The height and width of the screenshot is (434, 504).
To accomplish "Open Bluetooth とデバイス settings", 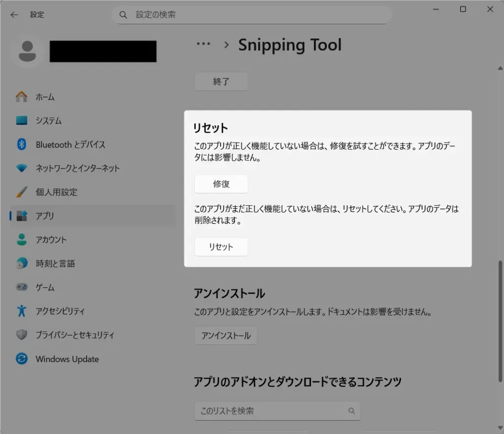I will click(x=93, y=144).
